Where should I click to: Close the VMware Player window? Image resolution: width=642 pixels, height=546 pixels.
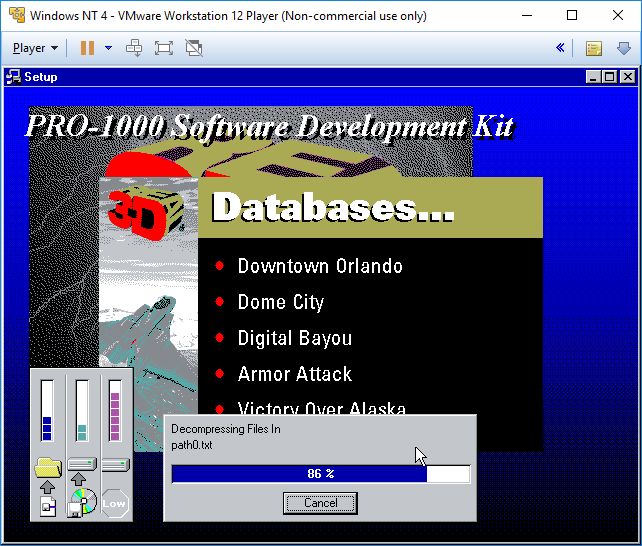618,16
